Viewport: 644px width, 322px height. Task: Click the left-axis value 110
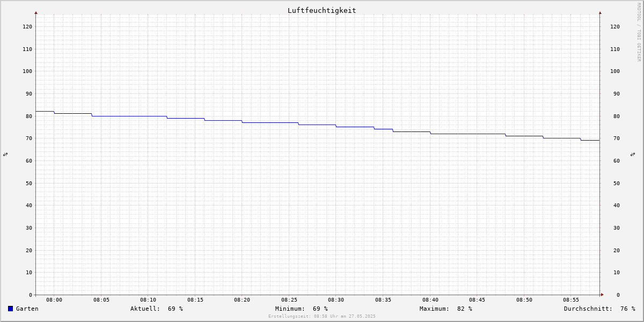pyautogui.click(x=27, y=49)
